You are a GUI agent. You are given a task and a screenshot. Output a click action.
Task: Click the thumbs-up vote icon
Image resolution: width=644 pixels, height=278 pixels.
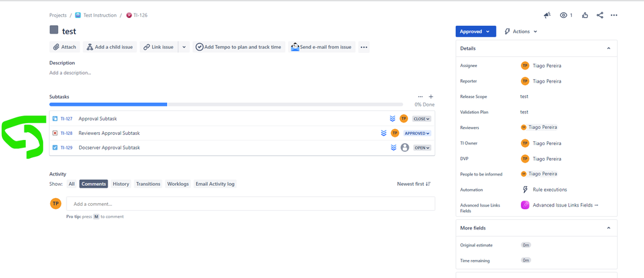[x=585, y=15]
